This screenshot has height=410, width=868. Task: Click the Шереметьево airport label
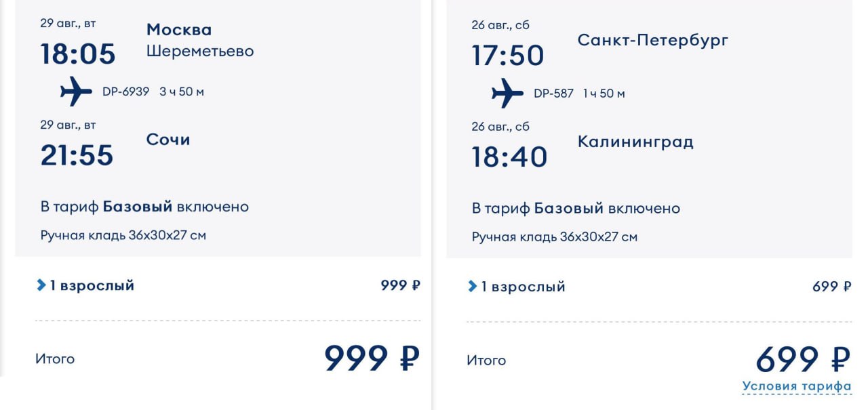200,51
